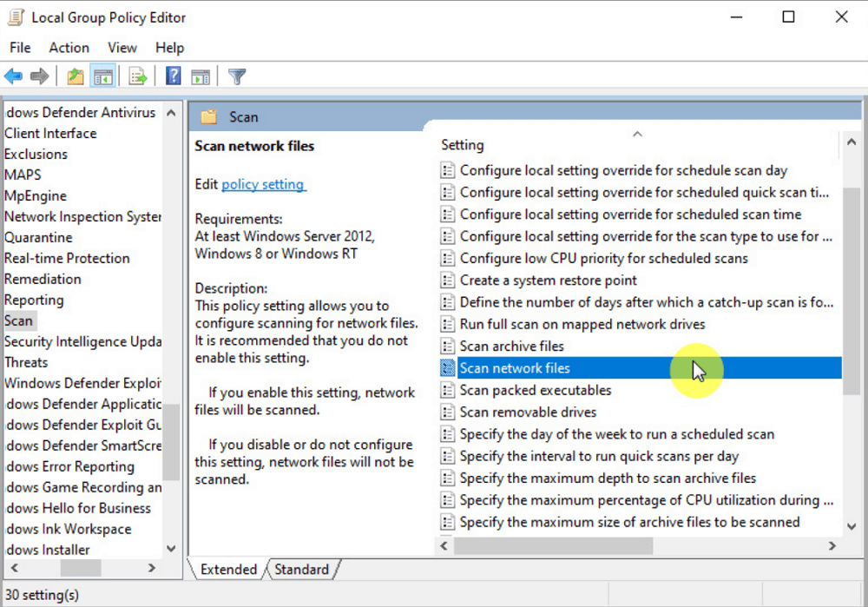Viewport: 868px width, 607px height.
Task: Select Real-time Protection tree node
Action: coord(67,258)
